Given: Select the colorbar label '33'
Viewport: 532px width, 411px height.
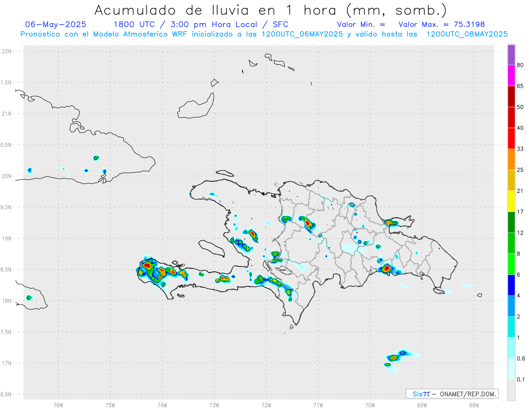Looking at the screenshot, I should tap(520, 149).
